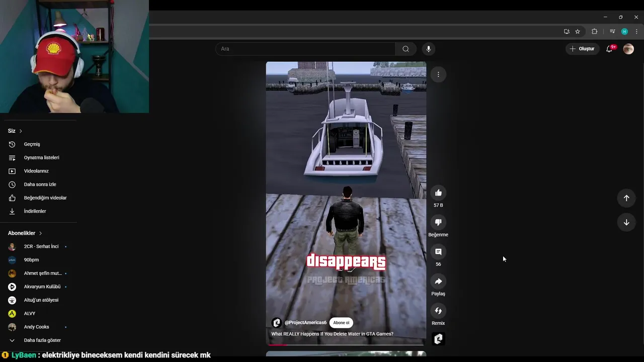Viewport: 644px width, 362px height.
Task: Click inside the Ara search field
Action: tap(305, 49)
